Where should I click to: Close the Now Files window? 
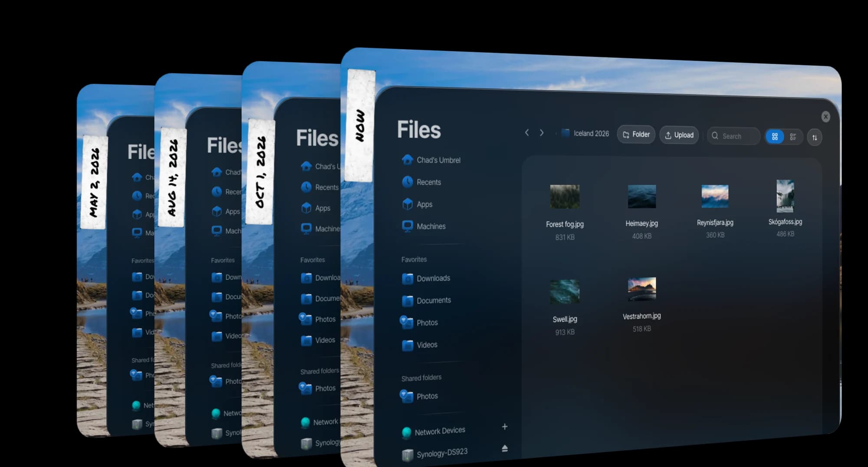825,117
